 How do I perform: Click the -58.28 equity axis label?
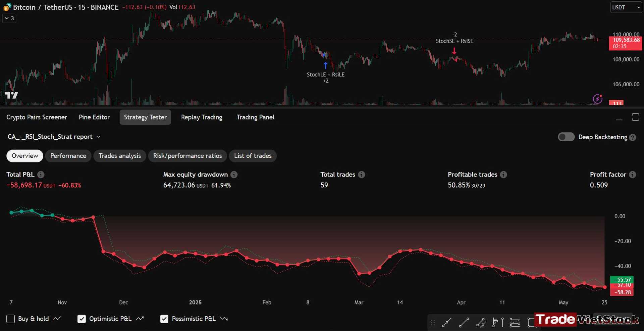622,292
